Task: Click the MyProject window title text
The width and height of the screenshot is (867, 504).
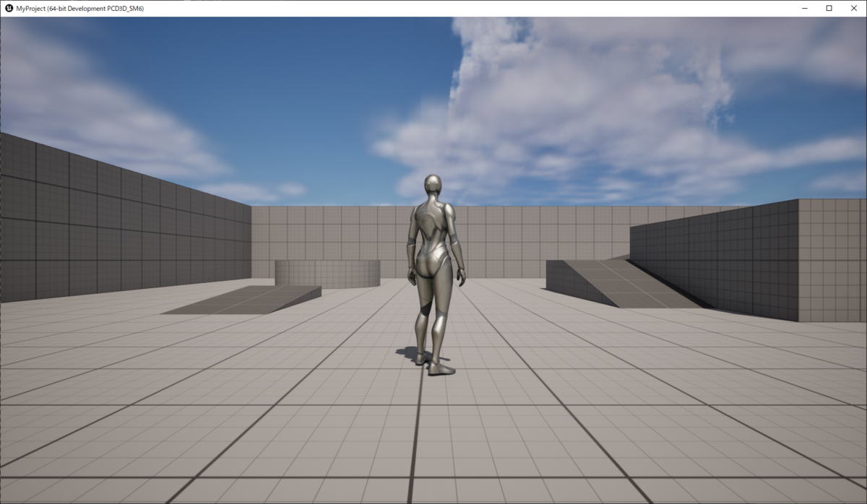Action: [79, 8]
